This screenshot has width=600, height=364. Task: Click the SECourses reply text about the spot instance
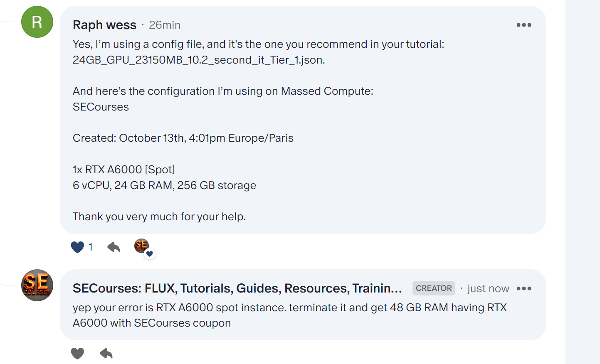(x=289, y=315)
